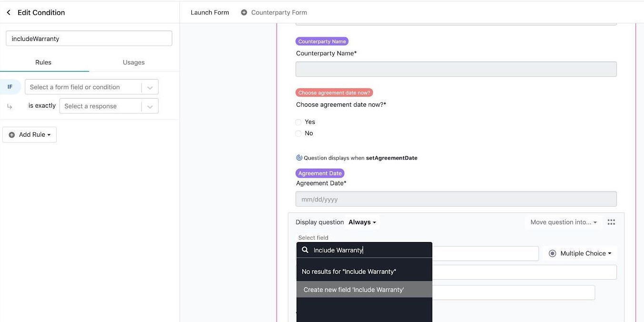
Task: Switch to the Launch Form tab
Action: click(x=209, y=12)
